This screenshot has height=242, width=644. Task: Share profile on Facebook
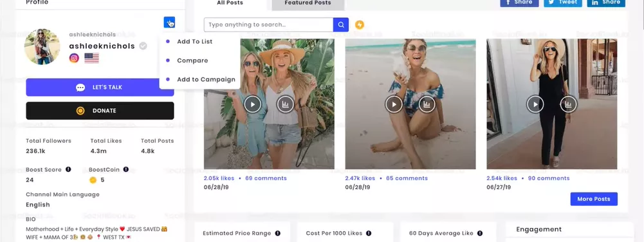tap(519, 3)
